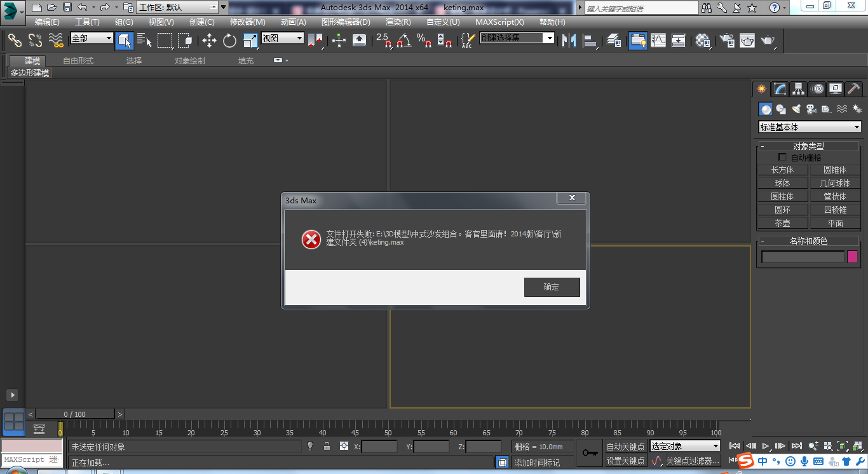Collapse the 对象类型 rollout
The image size is (868, 474).
[x=808, y=146]
